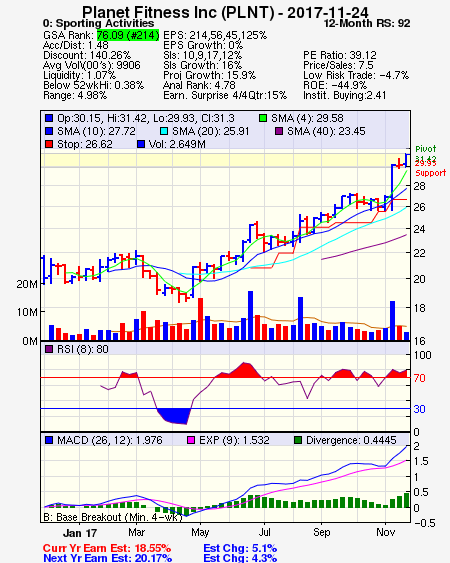Click the 'Earn. Surprise 4/4Qtr:15%' text
Screen dimensions: 450x563
225,96
